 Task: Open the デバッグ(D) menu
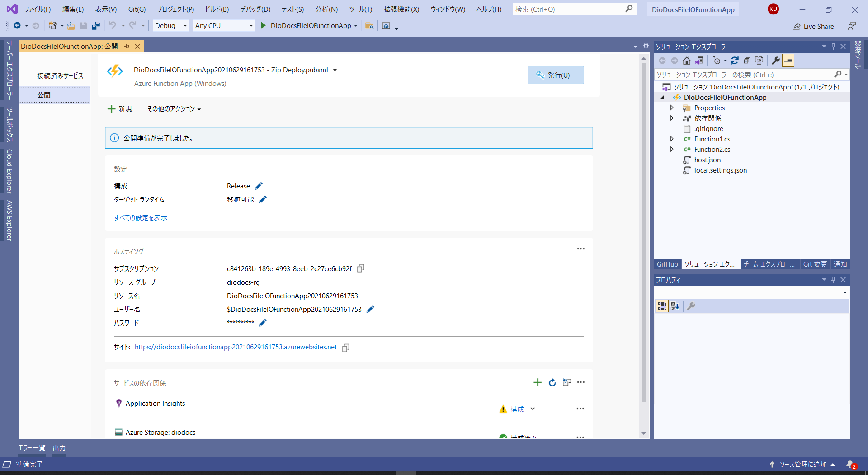(255, 9)
